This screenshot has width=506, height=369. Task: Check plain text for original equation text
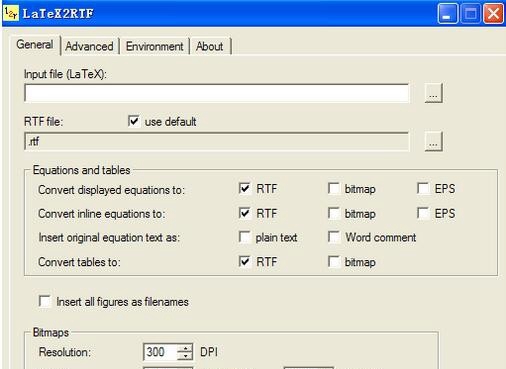pos(245,237)
